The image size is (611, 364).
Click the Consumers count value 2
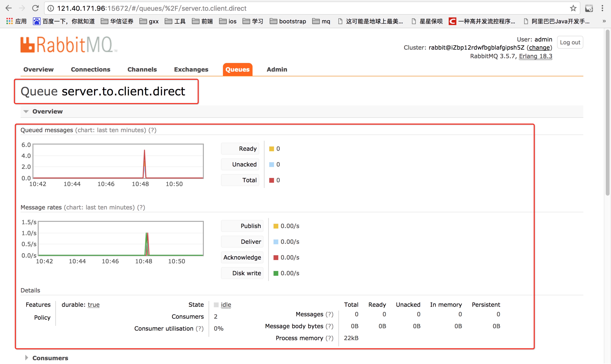(215, 317)
